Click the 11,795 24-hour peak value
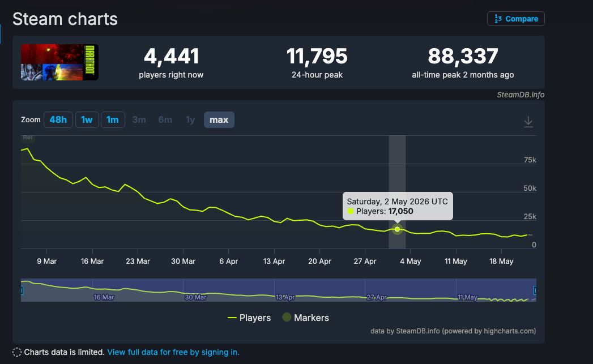This screenshot has height=364, width=593. 317,56
